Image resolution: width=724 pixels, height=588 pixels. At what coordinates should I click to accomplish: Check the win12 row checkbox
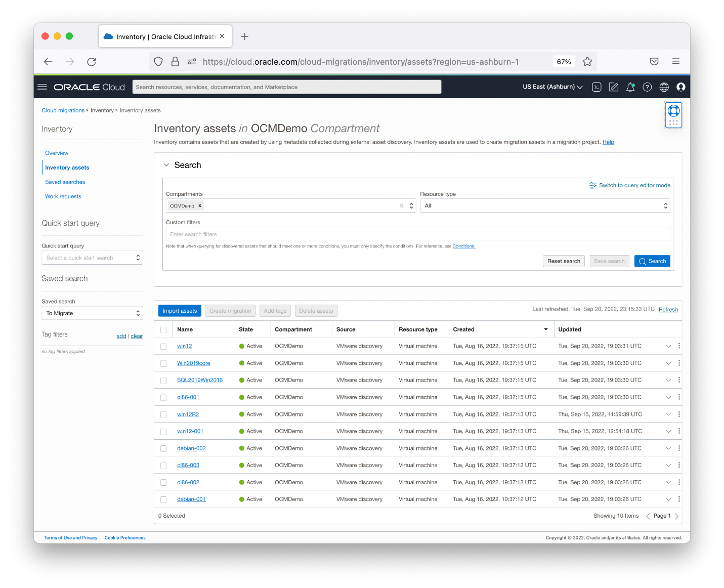point(163,347)
